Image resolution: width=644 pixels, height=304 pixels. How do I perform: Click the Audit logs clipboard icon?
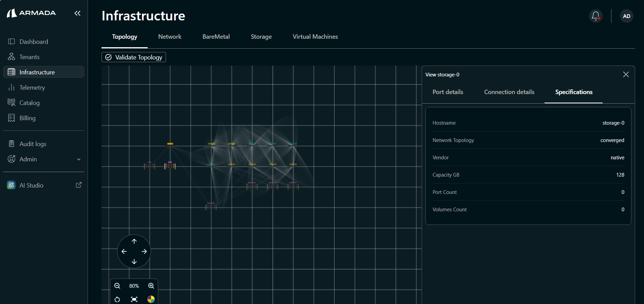point(12,144)
